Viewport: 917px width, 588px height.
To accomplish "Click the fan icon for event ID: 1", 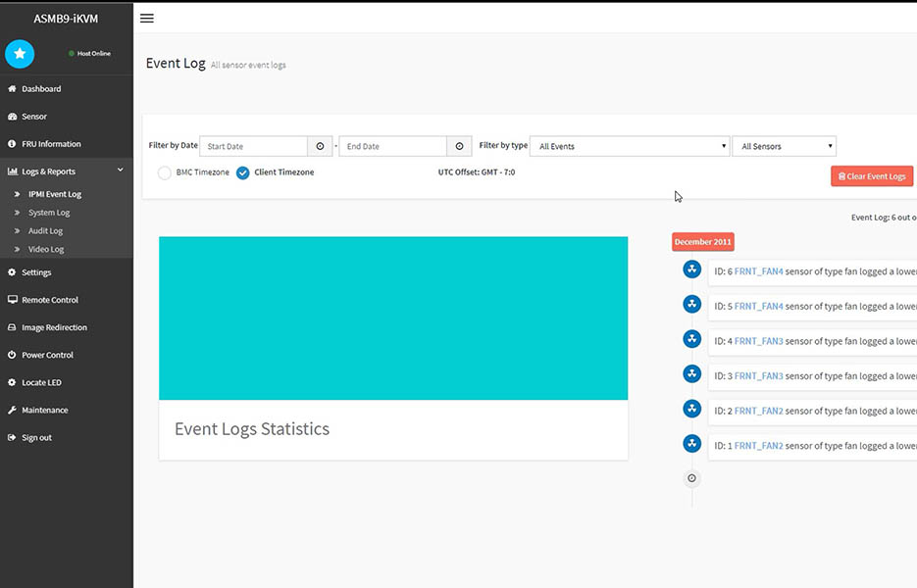I will pyautogui.click(x=691, y=444).
